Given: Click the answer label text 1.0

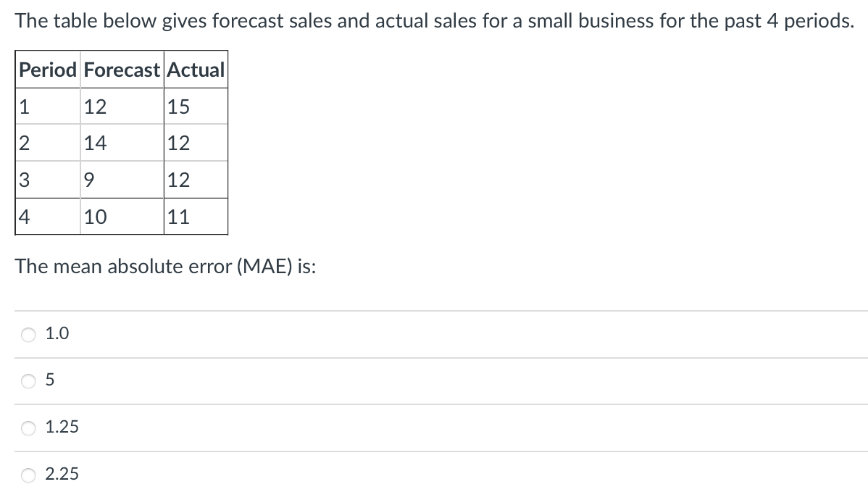Looking at the screenshot, I should click(57, 334).
